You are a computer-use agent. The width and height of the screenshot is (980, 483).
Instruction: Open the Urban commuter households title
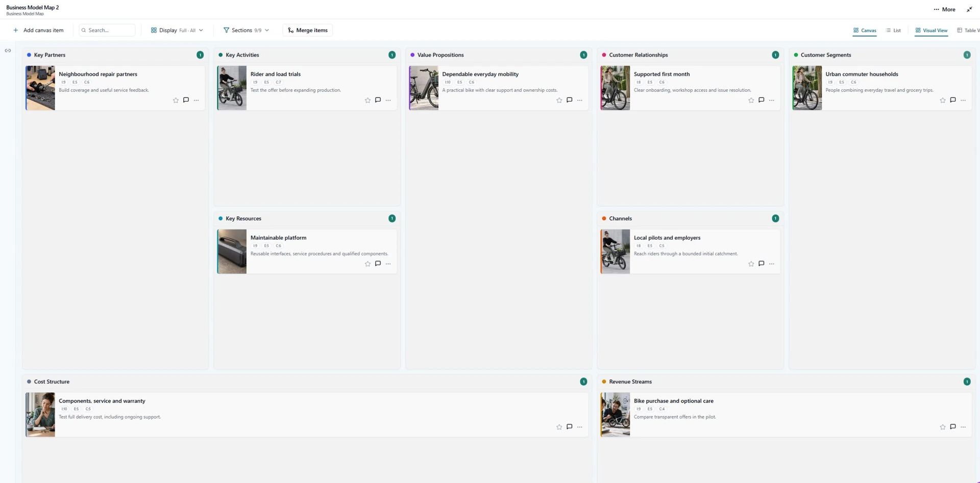coord(862,74)
